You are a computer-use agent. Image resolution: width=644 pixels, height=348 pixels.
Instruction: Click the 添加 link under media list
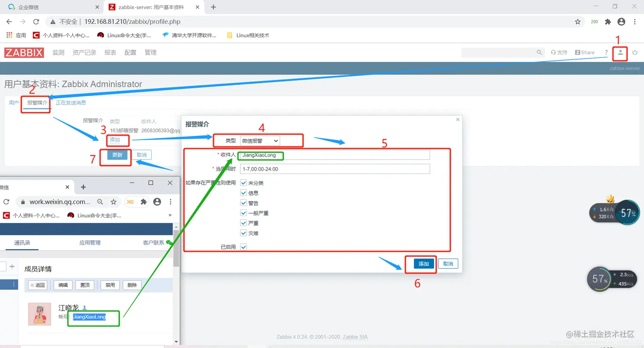115,140
